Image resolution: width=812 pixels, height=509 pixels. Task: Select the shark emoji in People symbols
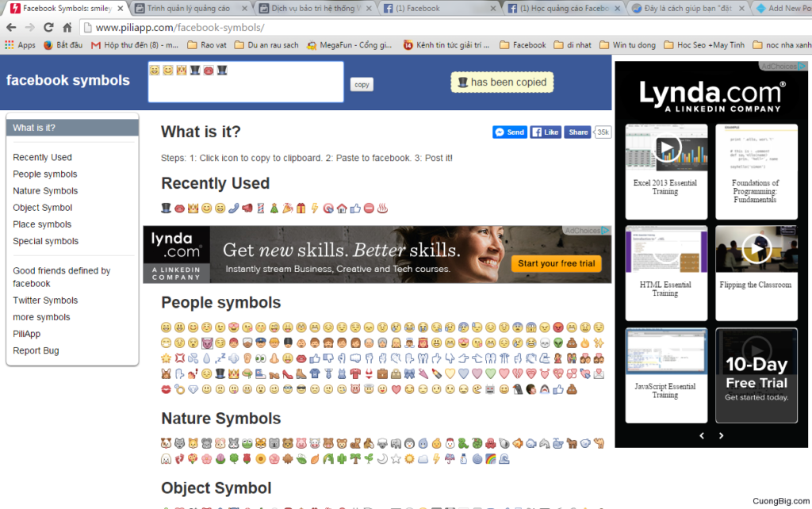[544, 389]
